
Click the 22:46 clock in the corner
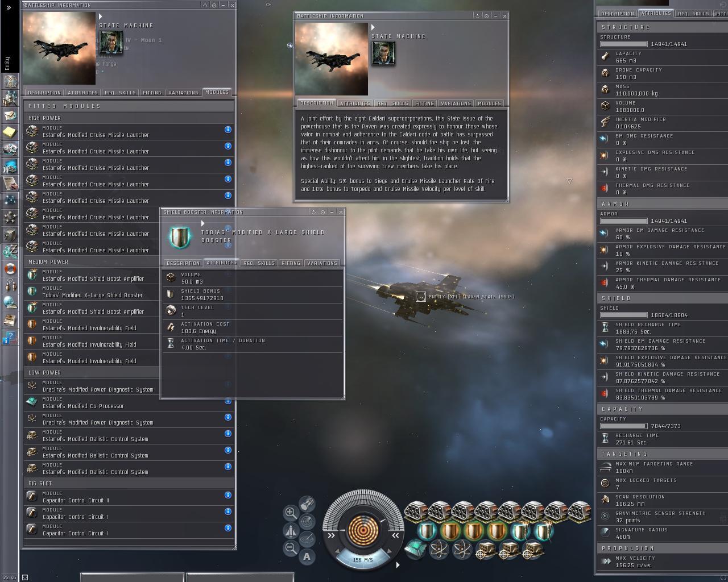point(10,577)
